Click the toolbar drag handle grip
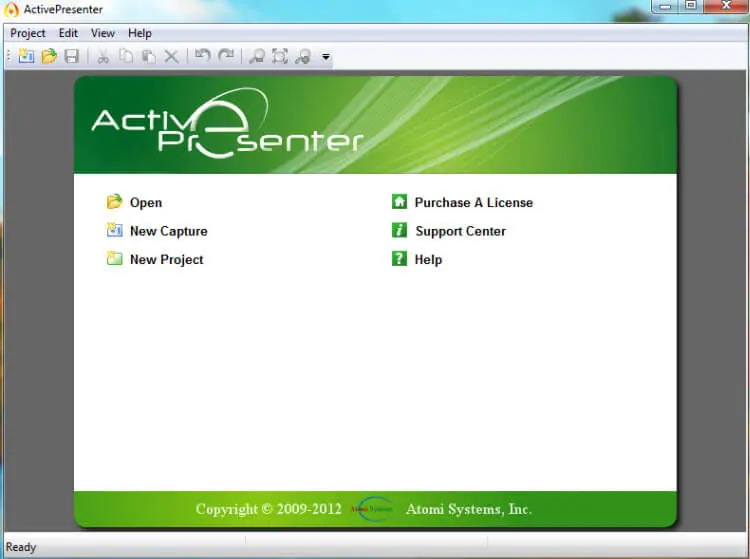The height and width of the screenshot is (559, 750). (9, 56)
